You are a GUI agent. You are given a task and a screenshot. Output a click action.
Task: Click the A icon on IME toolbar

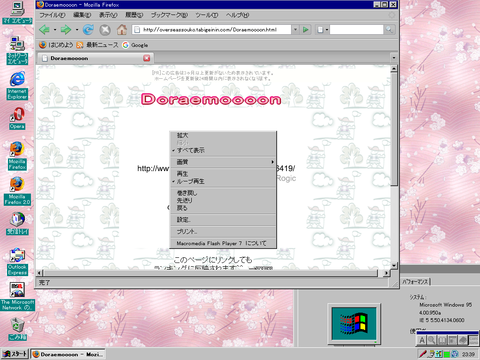pos(422,340)
